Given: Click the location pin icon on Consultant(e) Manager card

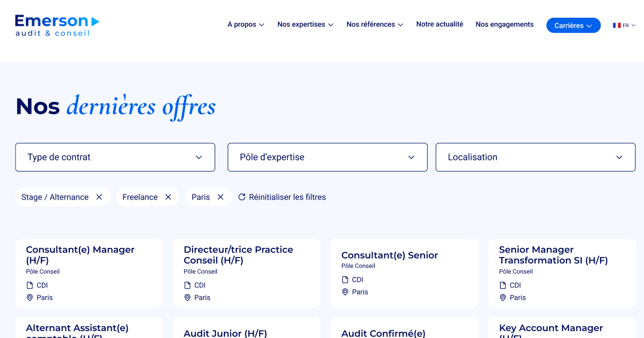Looking at the screenshot, I should pyautogui.click(x=30, y=297).
